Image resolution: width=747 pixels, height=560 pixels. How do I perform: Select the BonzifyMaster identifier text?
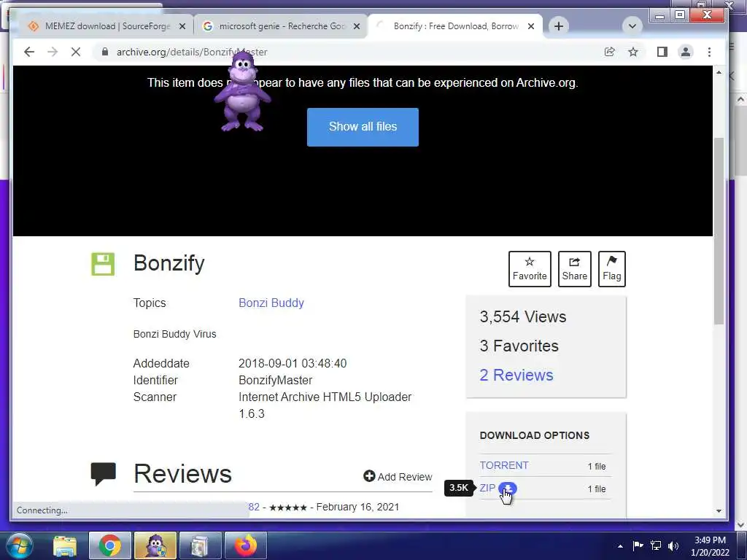click(x=275, y=380)
